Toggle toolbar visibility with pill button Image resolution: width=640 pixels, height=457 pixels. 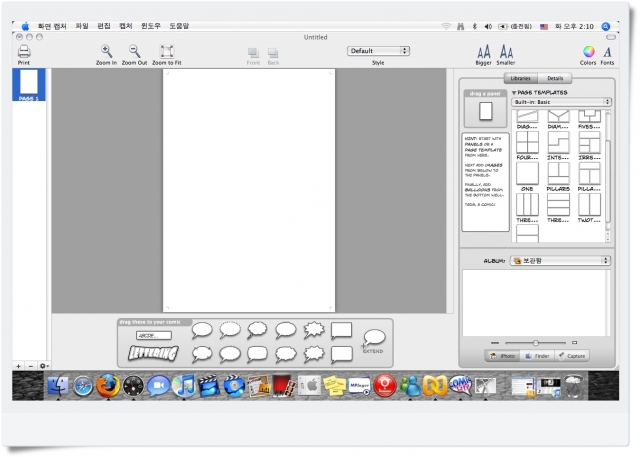(611, 37)
